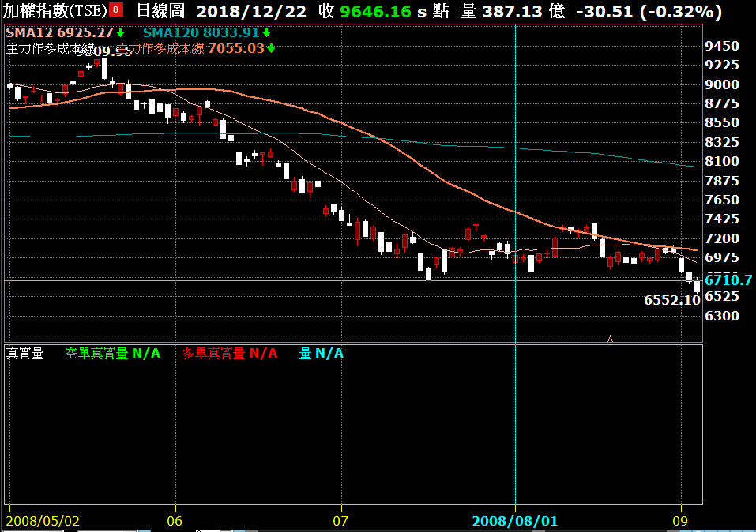756x532 pixels.
Task: Select the 加權指數(TSE) title label
Action: [55, 10]
